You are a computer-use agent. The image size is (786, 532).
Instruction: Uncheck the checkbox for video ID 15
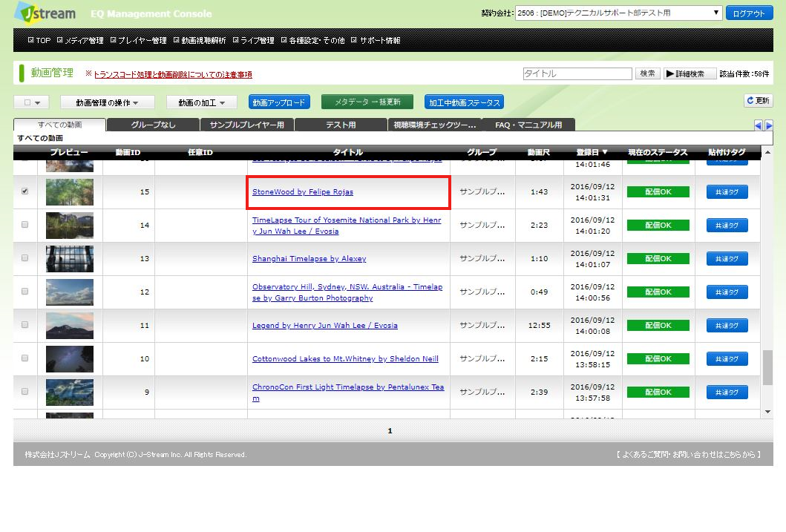pyautogui.click(x=25, y=191)
